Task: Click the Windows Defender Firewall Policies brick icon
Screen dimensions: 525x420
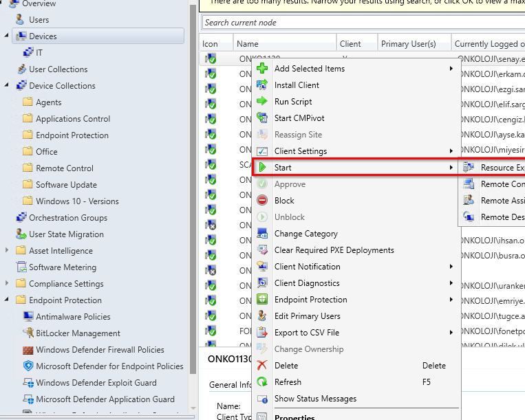Action: pos(28,350)
